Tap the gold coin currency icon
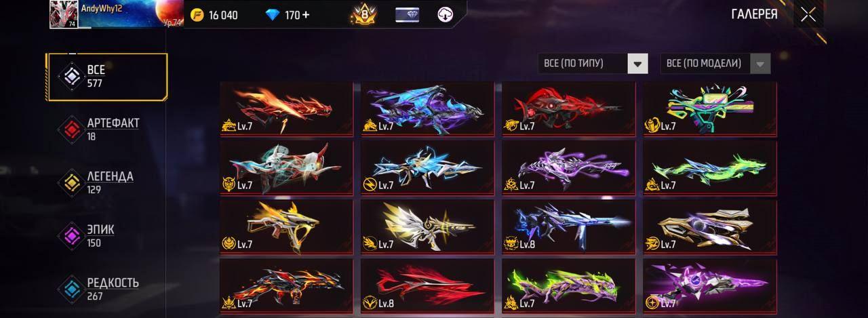Screen dimensions: 868x318 click(x=198, y=15)
